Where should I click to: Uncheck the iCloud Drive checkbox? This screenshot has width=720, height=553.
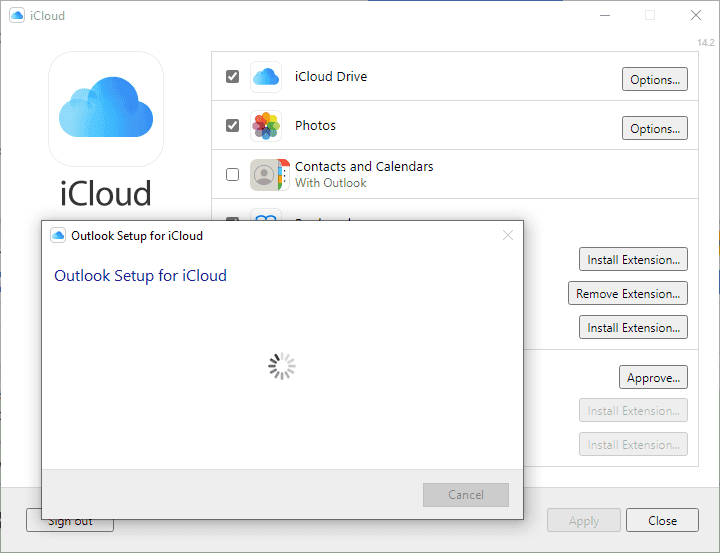pyautogui.click(x=233, y=77)
